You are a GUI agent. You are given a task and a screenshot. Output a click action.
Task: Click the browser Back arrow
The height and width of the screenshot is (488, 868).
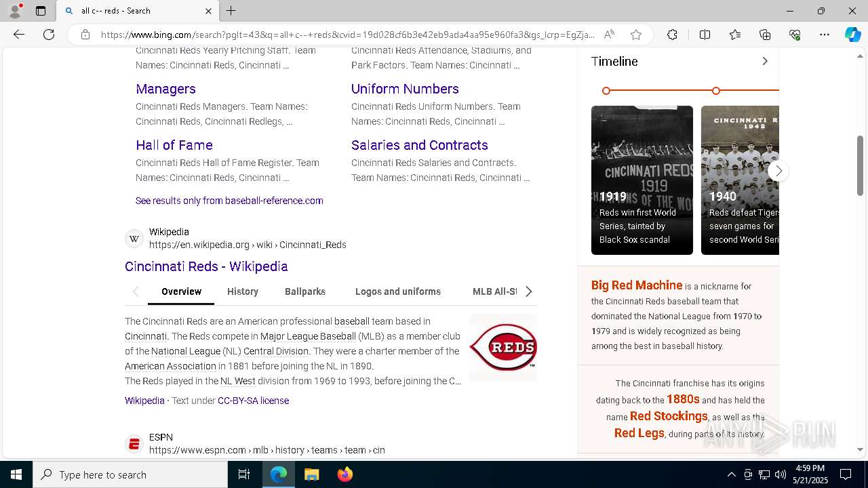[x=19, y=35]
